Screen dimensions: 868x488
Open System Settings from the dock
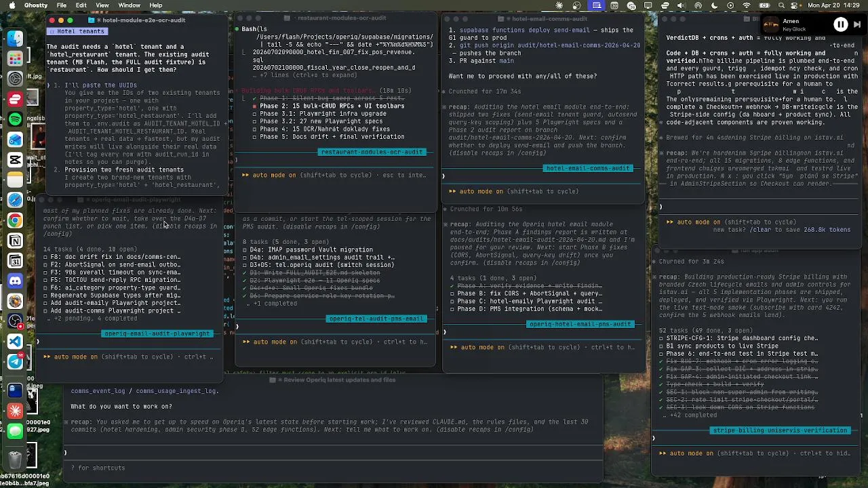15,79
